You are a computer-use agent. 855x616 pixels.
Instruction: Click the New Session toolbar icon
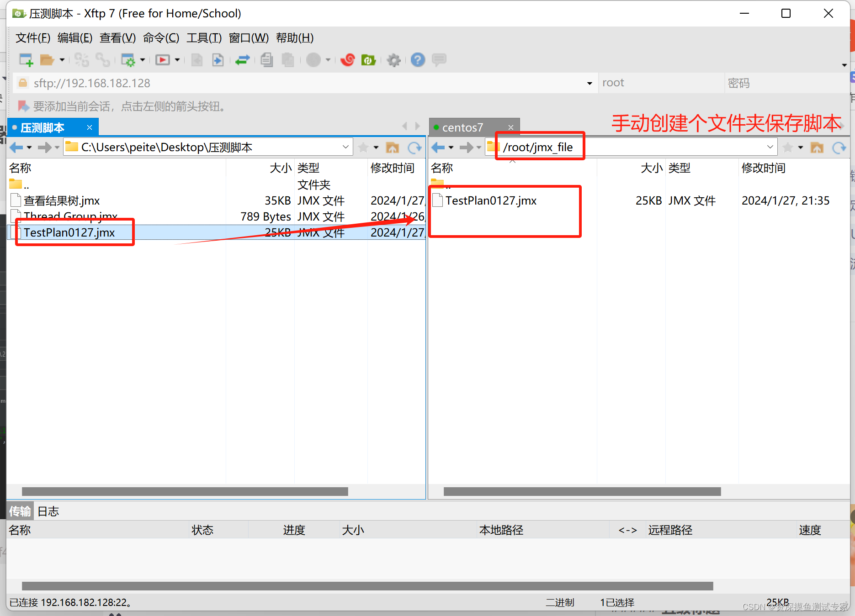26,60
